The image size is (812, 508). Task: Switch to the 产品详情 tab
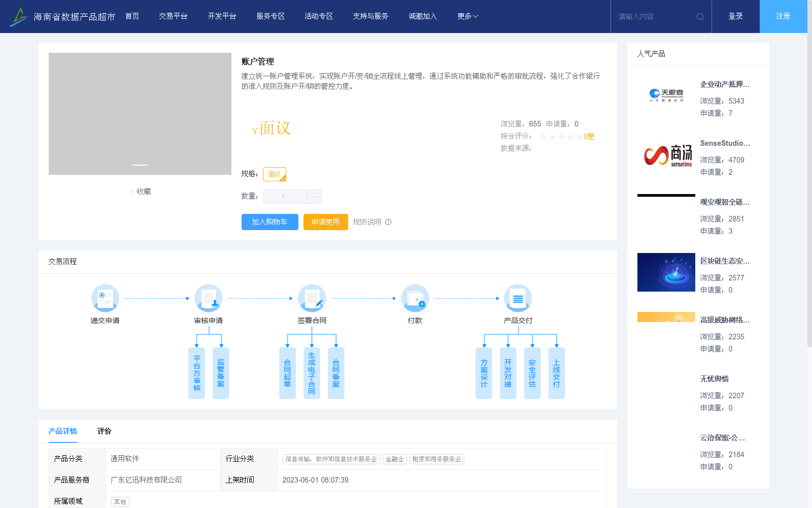click(x=63, y=431)
